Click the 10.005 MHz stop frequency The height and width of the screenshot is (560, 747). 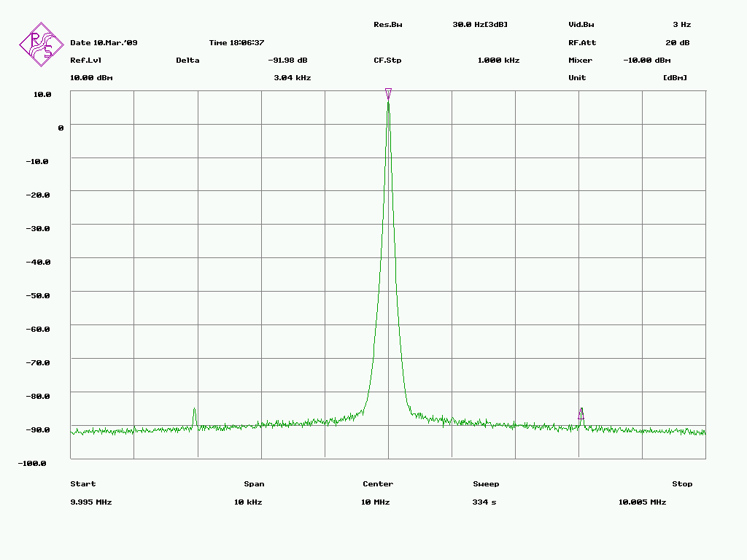[x=642, y=502]
